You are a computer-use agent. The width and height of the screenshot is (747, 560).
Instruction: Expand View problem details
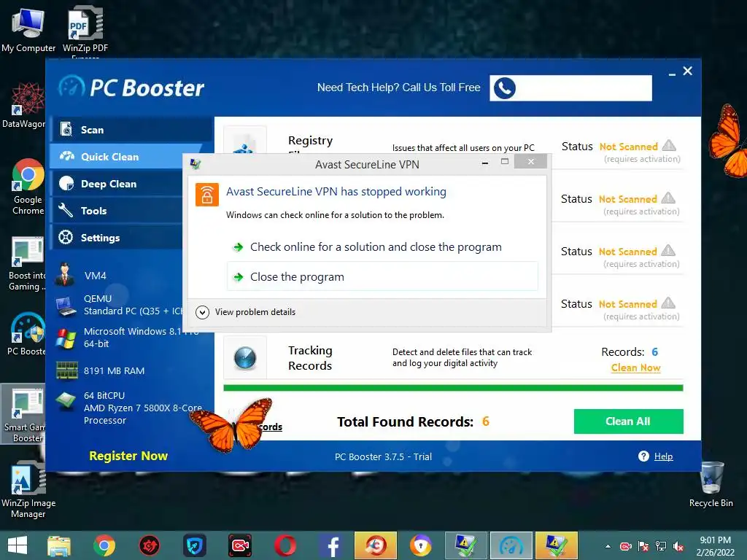tap(246, 312)
